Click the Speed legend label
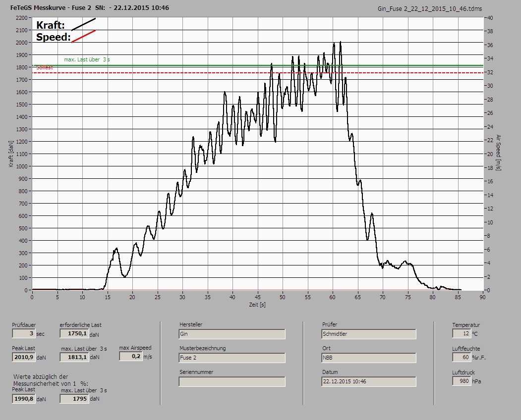Screen dimensions: 521x420 pyautogui.click(x=53, y=37)
